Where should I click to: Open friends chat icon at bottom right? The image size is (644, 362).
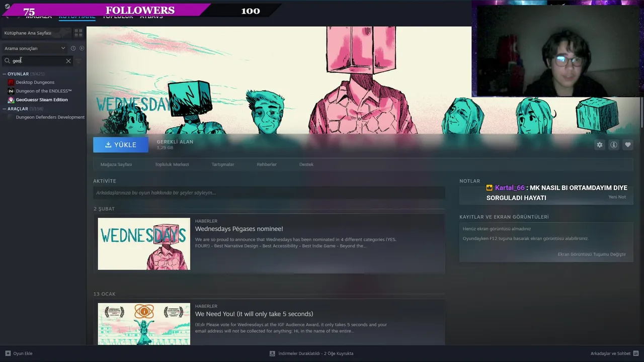pyautogui.click(x=636, y=353)
